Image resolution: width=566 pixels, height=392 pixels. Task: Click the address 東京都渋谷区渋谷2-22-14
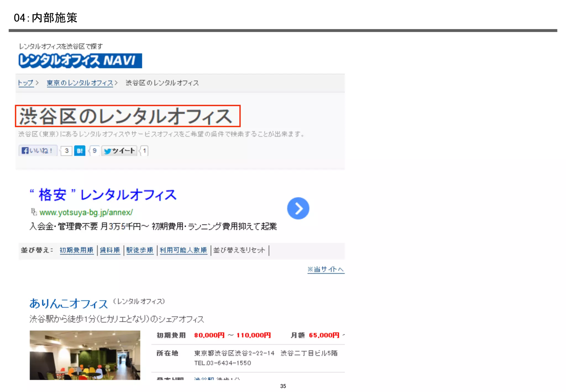coord(234,353)
